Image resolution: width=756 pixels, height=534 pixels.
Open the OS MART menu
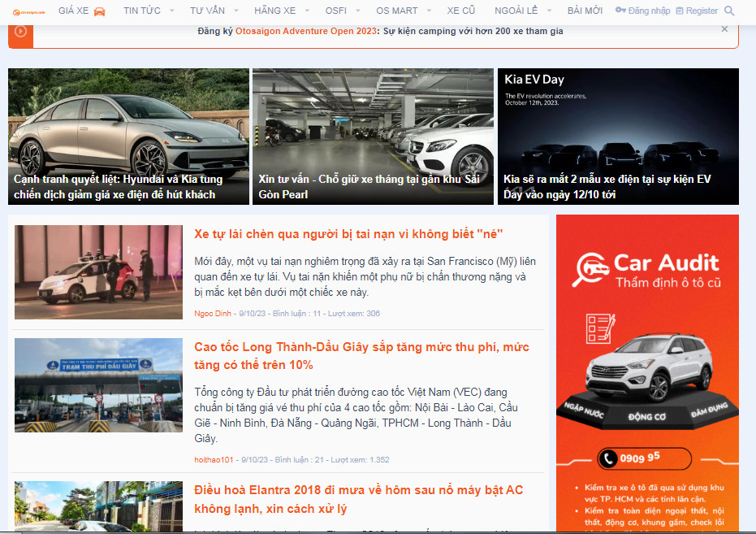click(x=396, y=11)
